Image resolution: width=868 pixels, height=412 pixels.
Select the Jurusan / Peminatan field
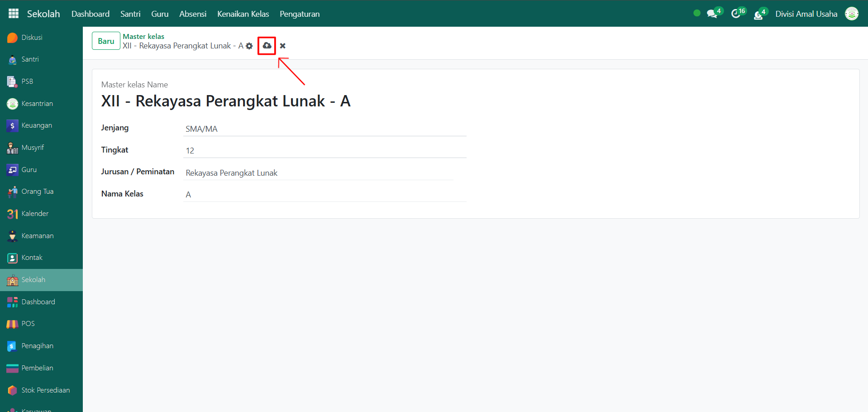[318, 173]
